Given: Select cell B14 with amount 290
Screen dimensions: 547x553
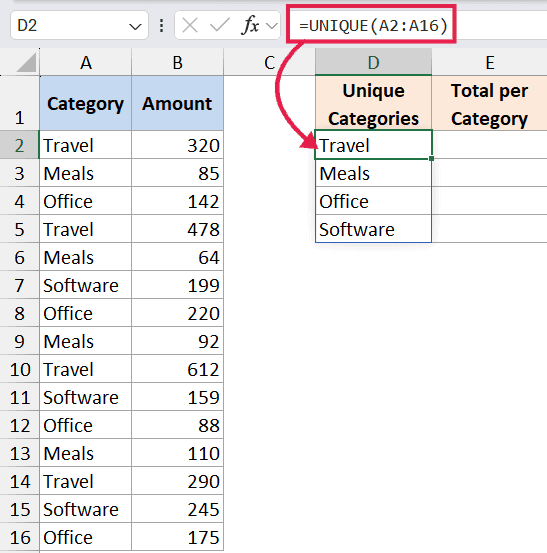Looking at the screenshot, I should [177, 481].
